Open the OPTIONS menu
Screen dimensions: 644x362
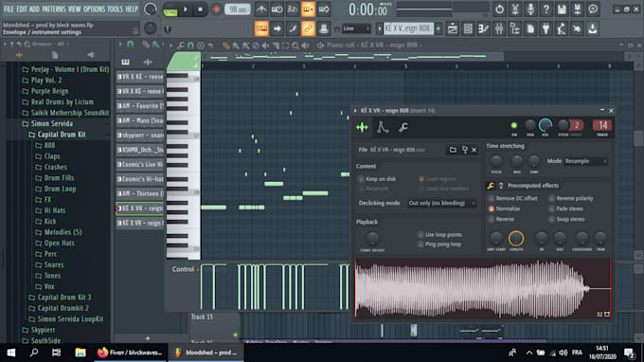pyautogui.click(x=94, y=9)
